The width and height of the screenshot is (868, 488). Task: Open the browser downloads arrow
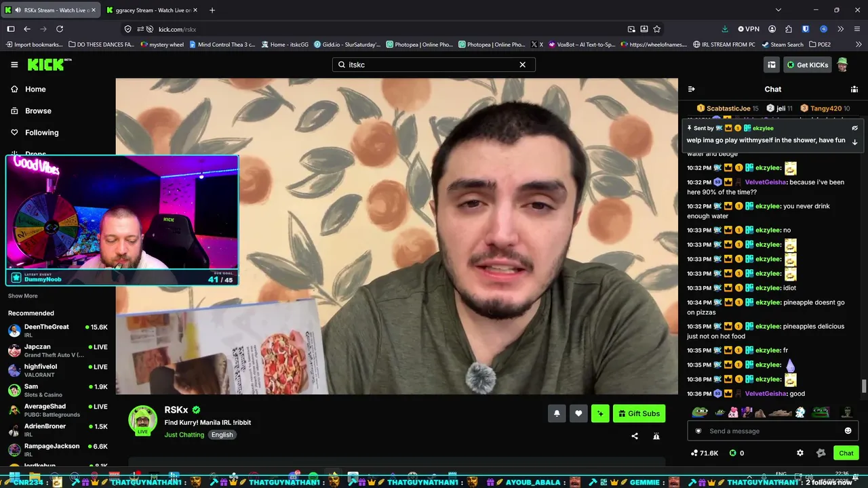pyautogui.click(x=725, y=29)
